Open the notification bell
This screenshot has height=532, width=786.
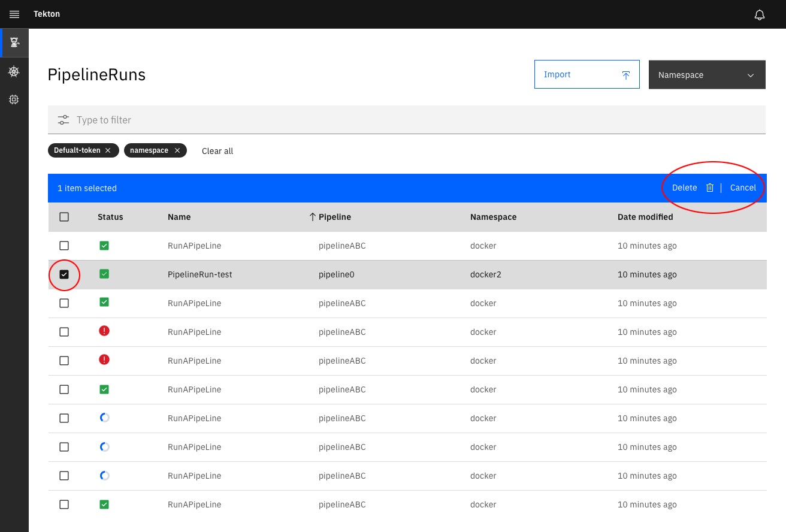(x=759, y=14)
